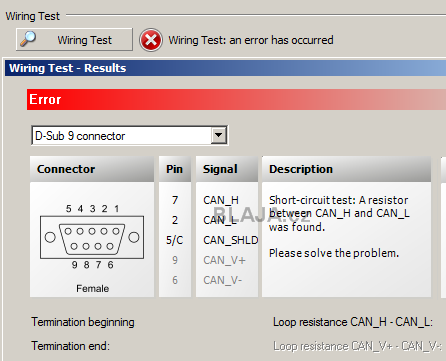Image resolution: width=446 pixels, height=361 pixels.
Task: Click pin number 9 in Pin column
Action: pyautogui.click(x=175, y=260)
